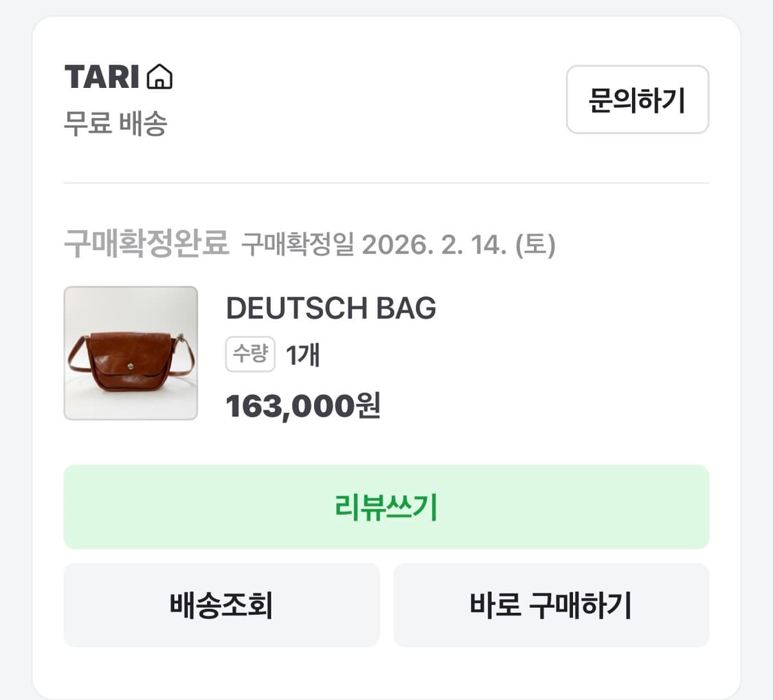Image resolution: width=773 pixels, height=700 pixels.
Task: Open the 문의하기 inquiry button
Action: (x=636, y=100)
